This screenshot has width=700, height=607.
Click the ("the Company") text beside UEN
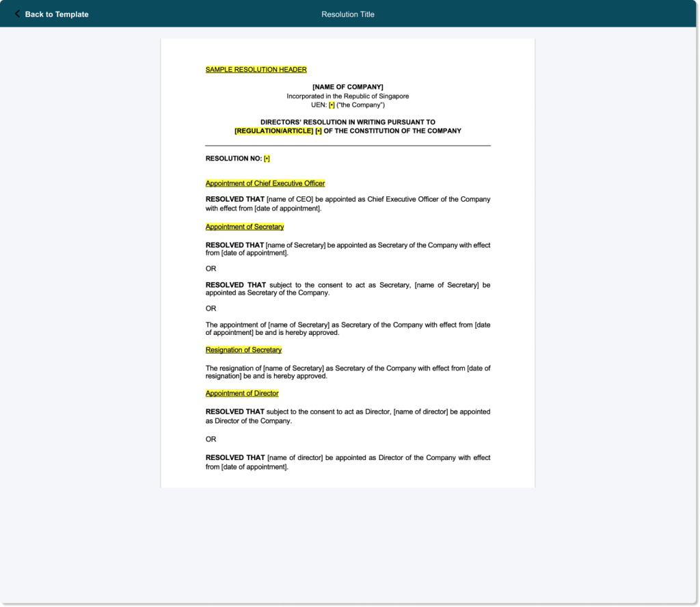tap(360, 105)
